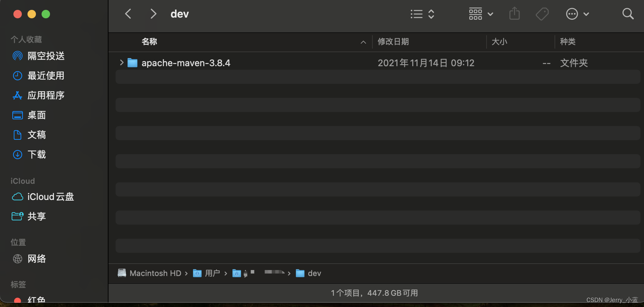Click the red close window button
644x307 pixels.
18,14
